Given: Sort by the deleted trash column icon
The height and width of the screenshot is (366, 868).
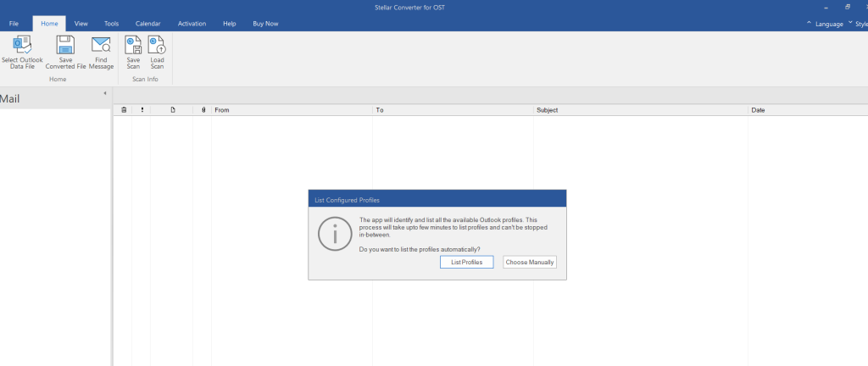Looking at the screenshot, I should [124, 110].
